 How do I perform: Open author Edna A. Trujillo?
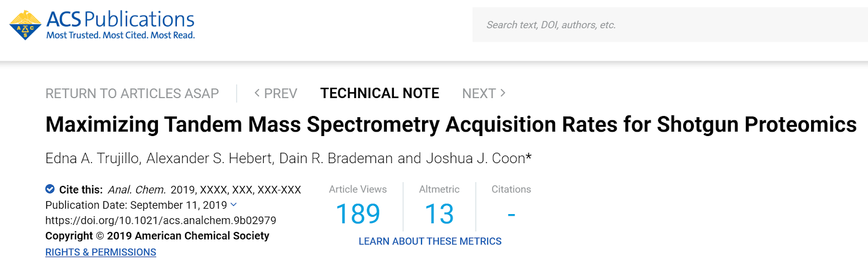(93, 158)
